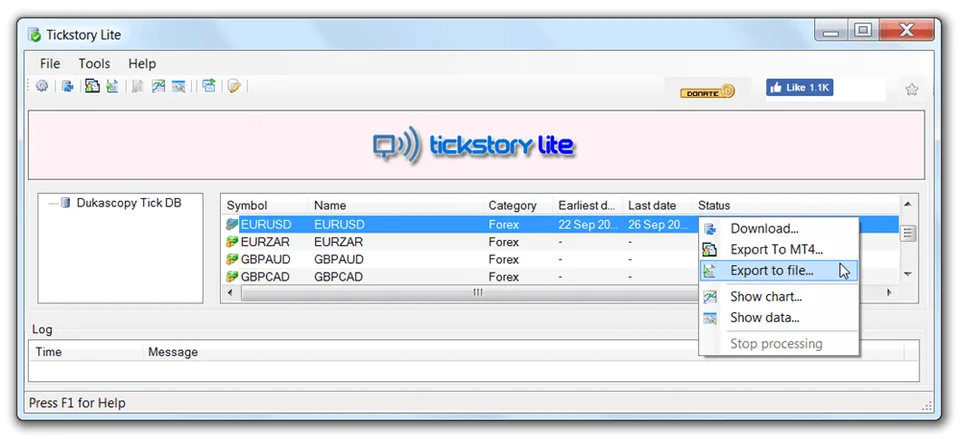The image size is (960, 439).
Task: Click the Forex category cell for GBPAUD
Action: (503, 259)
